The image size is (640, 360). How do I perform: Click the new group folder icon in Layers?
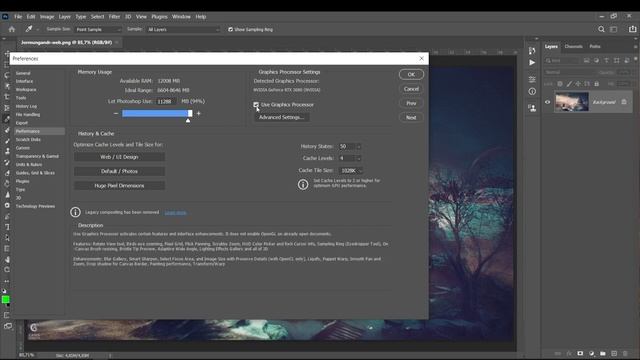[603, 353]
